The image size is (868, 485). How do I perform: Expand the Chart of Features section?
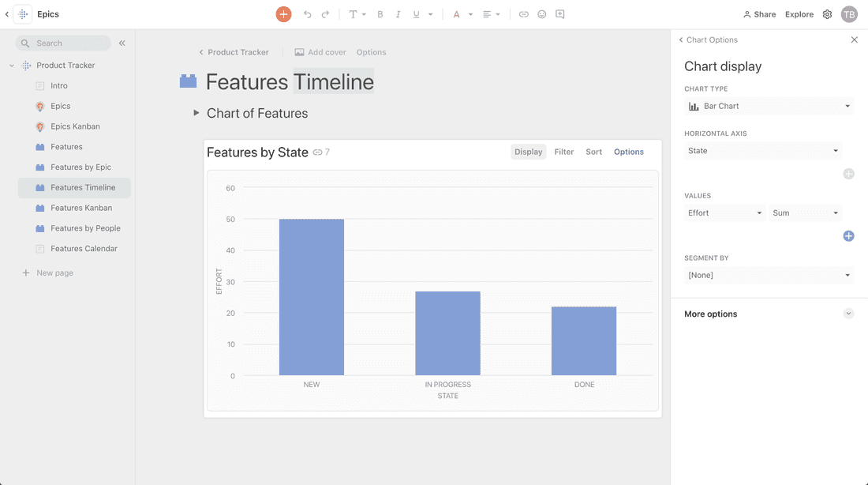click(x=196, y=113)
